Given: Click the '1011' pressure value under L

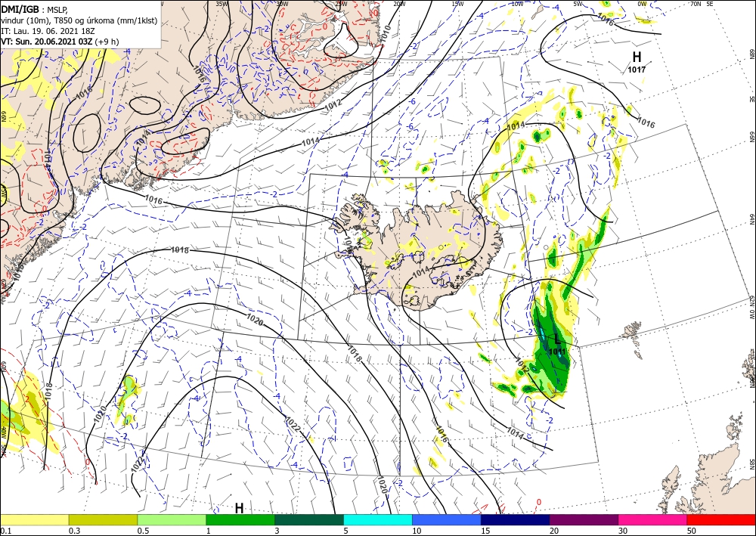Looking at the screenshot, I should click(557, 352).
